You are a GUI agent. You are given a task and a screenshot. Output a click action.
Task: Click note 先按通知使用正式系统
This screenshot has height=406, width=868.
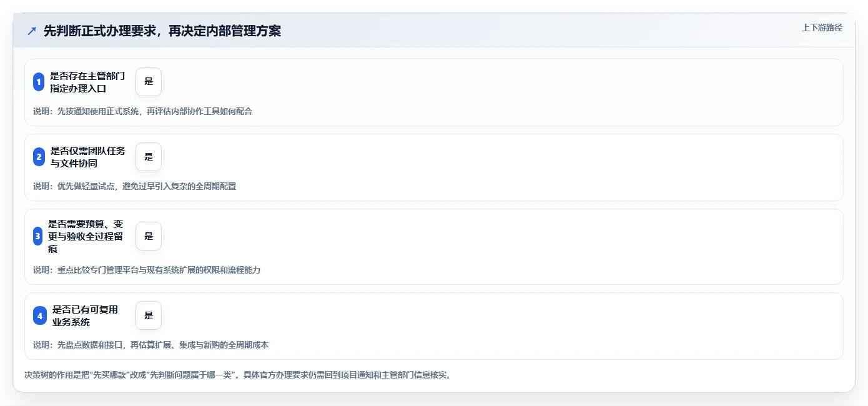point(142,111)
